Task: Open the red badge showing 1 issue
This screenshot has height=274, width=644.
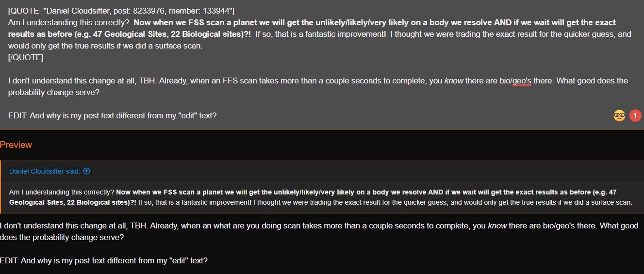Action: 635,115
